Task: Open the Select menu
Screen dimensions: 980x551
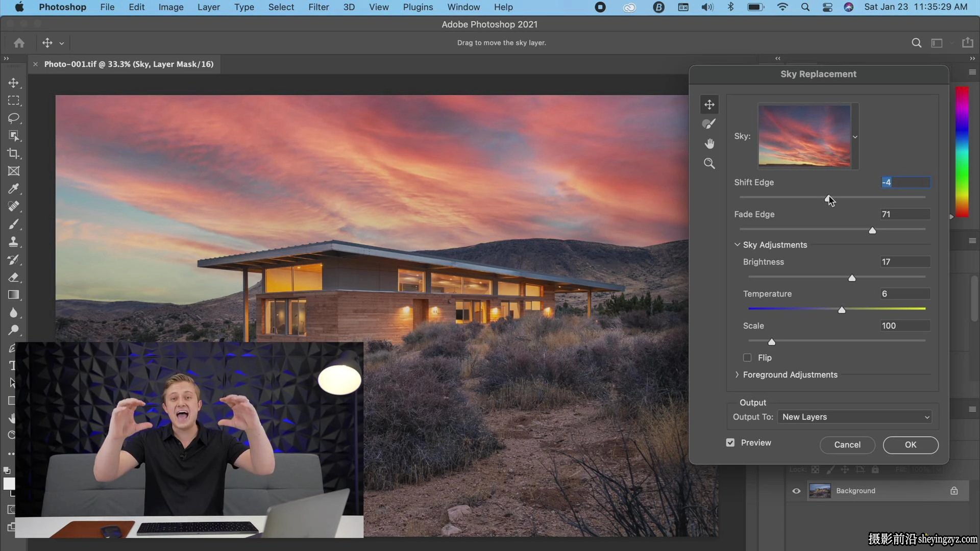Action: click(281, 7)
